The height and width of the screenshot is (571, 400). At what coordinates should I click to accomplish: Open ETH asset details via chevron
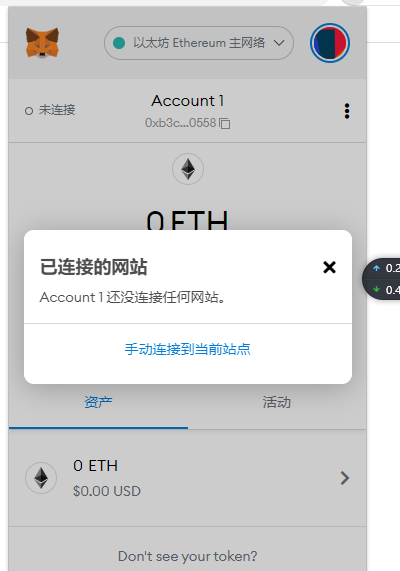point(345,478)
